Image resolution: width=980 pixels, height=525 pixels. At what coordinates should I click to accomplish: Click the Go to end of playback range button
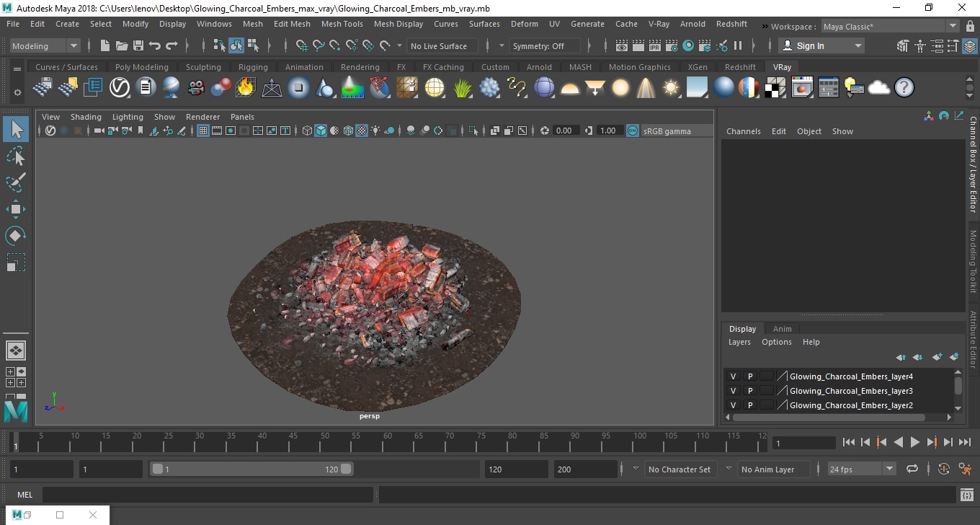[965, 442]
